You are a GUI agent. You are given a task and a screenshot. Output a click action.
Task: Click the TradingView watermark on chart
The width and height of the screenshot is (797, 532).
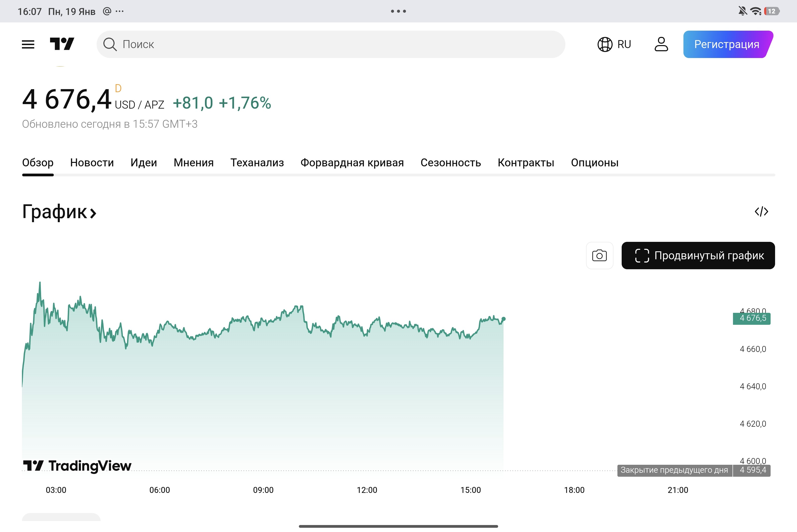pyautogui.click(x=77, y=465)
